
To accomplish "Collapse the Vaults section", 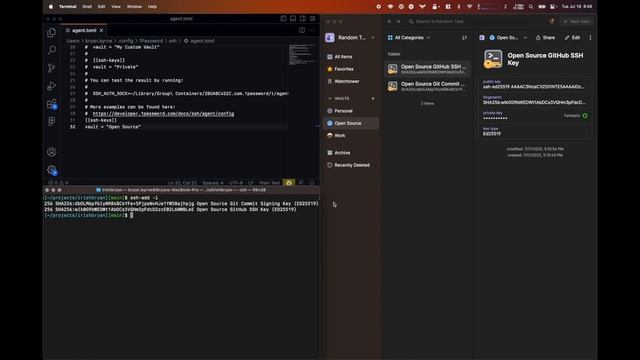I will click(330, 98).
